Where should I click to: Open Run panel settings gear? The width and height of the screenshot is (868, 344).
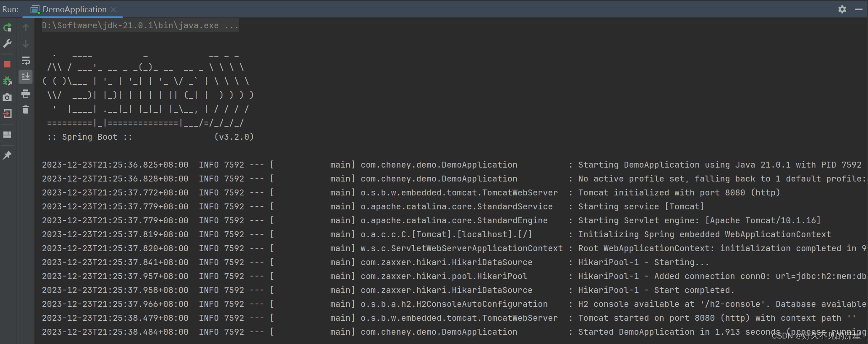click(842, 9)
